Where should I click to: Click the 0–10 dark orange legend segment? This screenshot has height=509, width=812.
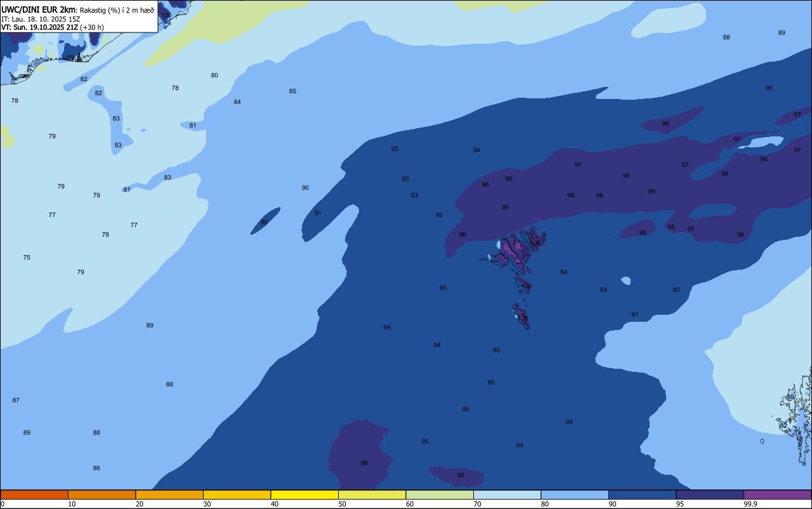click(x=34, y=494)
